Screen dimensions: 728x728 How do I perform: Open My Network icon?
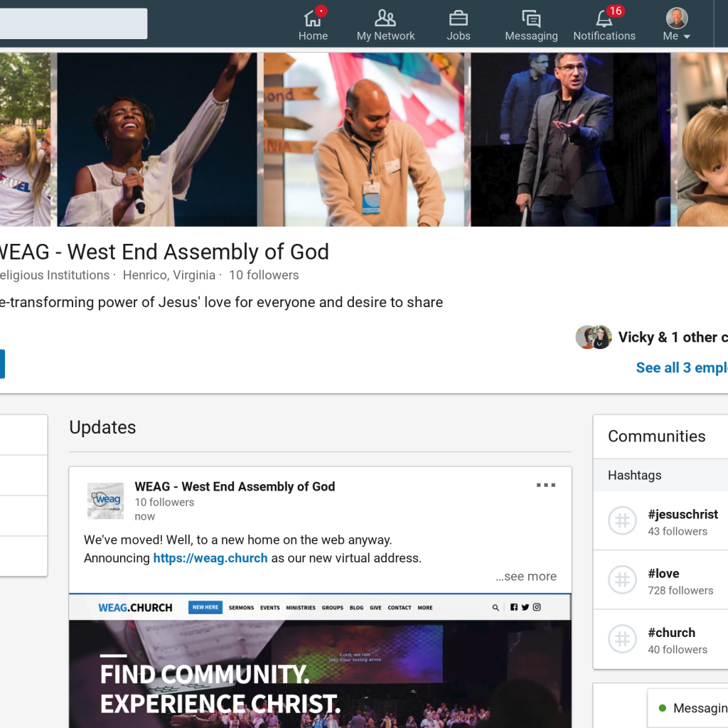(385, 18)
